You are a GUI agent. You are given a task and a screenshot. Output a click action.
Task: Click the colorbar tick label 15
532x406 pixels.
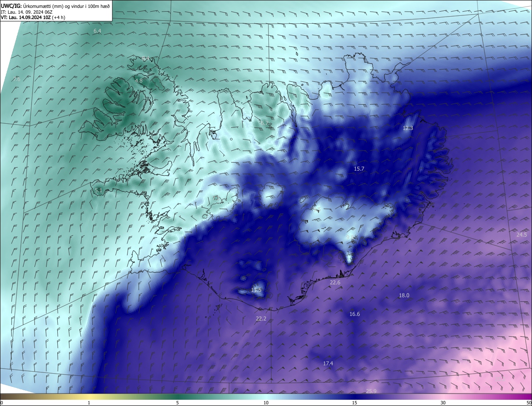click(x=355, y=403)
